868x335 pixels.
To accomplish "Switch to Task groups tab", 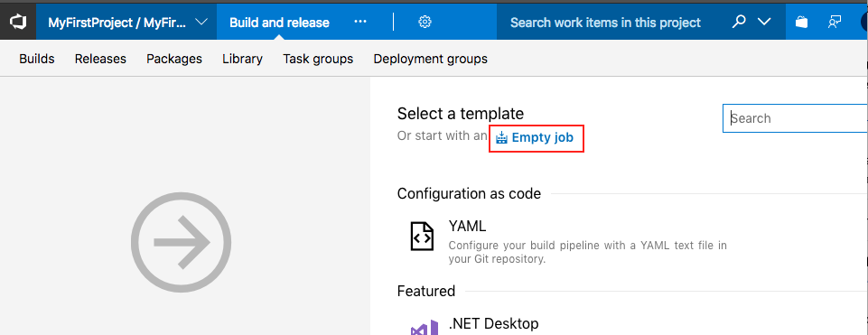I will [x=318, y=59].
